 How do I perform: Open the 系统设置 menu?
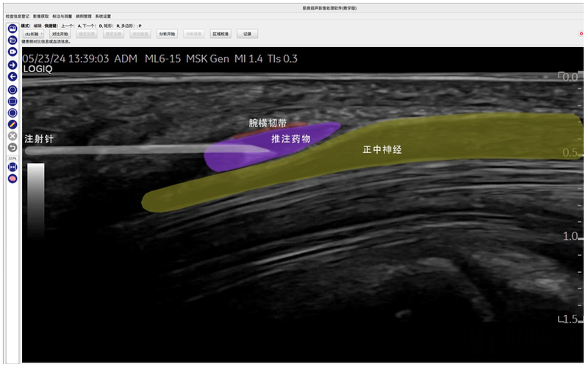coord(104,15)
